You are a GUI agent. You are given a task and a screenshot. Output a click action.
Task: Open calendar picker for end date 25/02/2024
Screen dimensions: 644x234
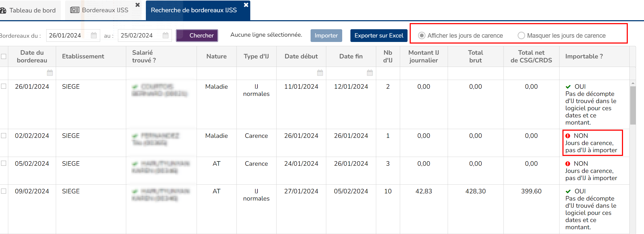coord(166,35)
